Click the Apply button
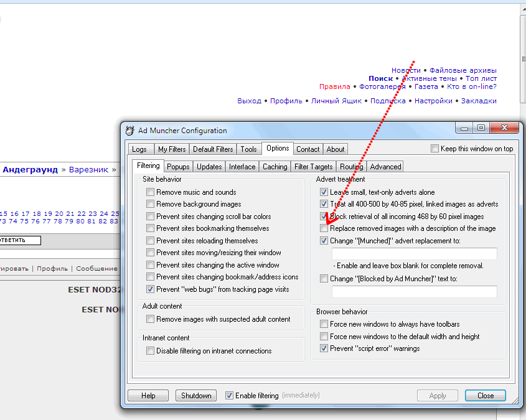Image resolution: width=526 pixels, height=420 pixels. [x=438, y=396]
